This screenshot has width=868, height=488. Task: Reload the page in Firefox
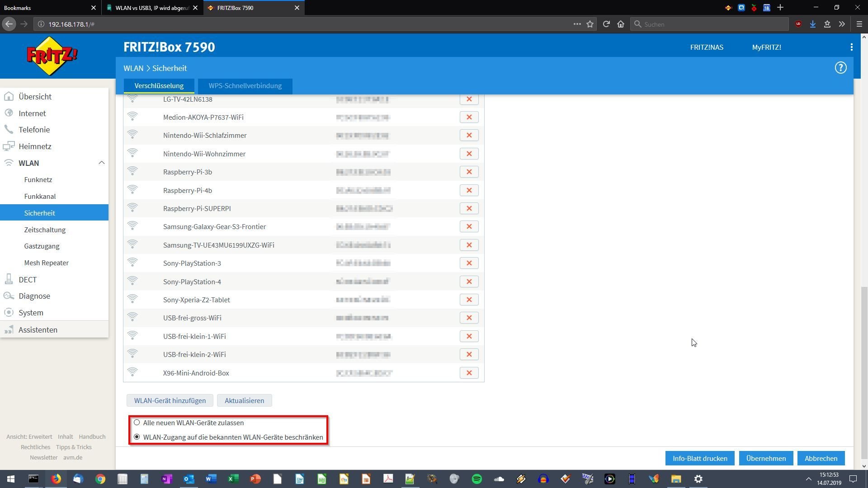(606, 24)
